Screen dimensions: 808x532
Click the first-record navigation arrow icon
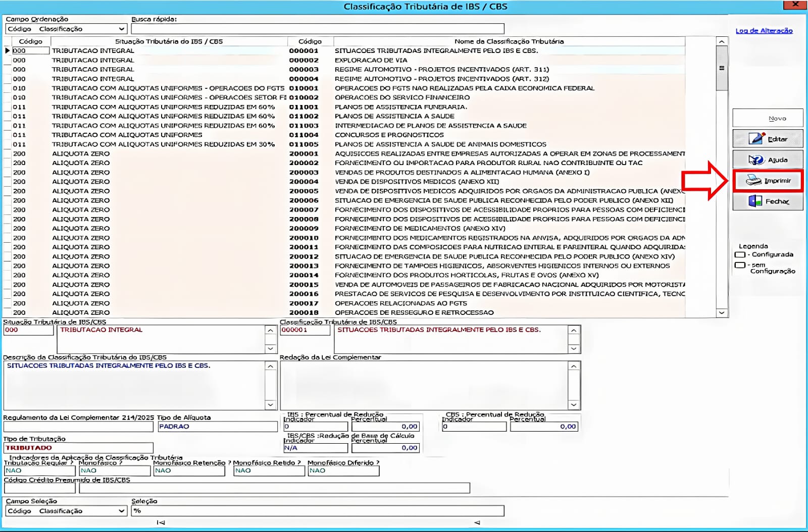point(161,522)
